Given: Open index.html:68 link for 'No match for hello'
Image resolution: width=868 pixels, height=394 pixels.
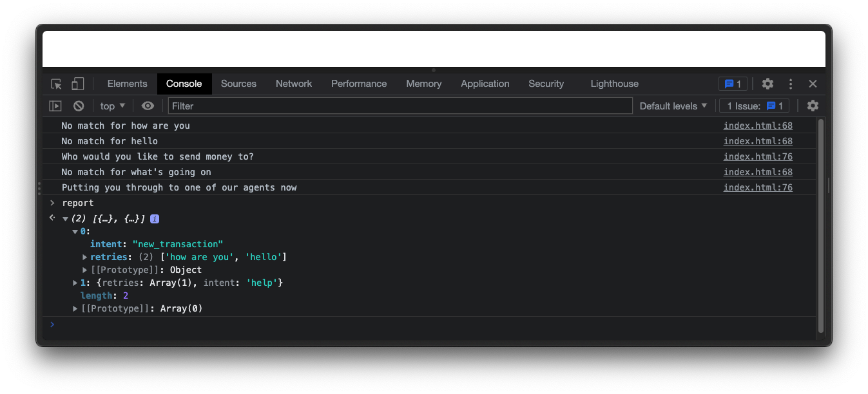Looking at the screenshot, I should point(758,141).
